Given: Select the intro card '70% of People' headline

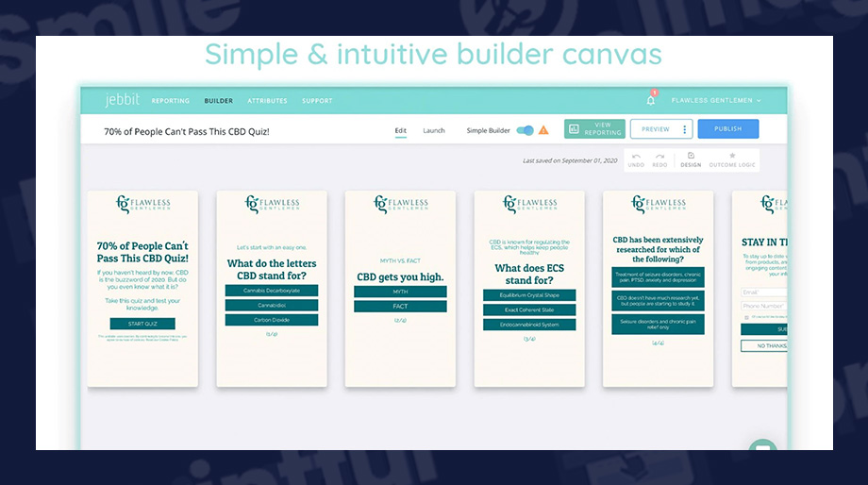Looking at the screenshot, I should (x=142, y=252).
